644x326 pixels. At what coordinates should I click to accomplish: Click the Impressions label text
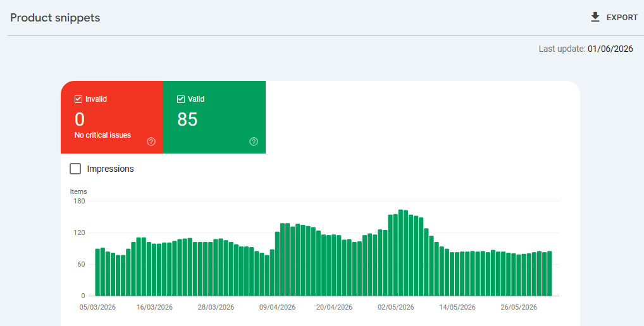111,169
